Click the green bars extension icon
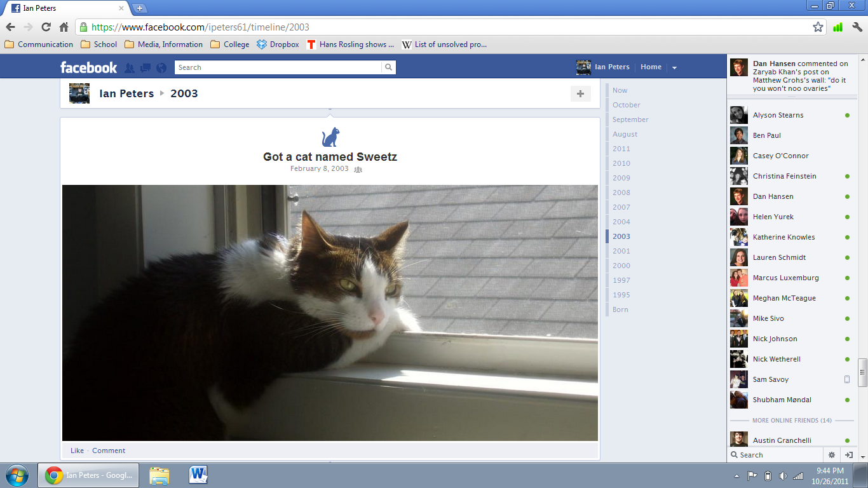 point(837,27)
